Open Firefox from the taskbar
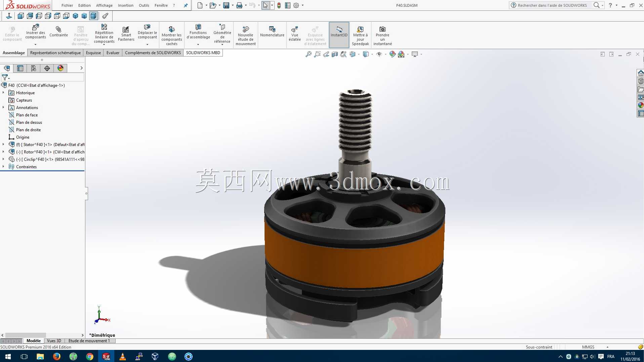The width and height of the screenshot is (644, 362). click(57, 356)
